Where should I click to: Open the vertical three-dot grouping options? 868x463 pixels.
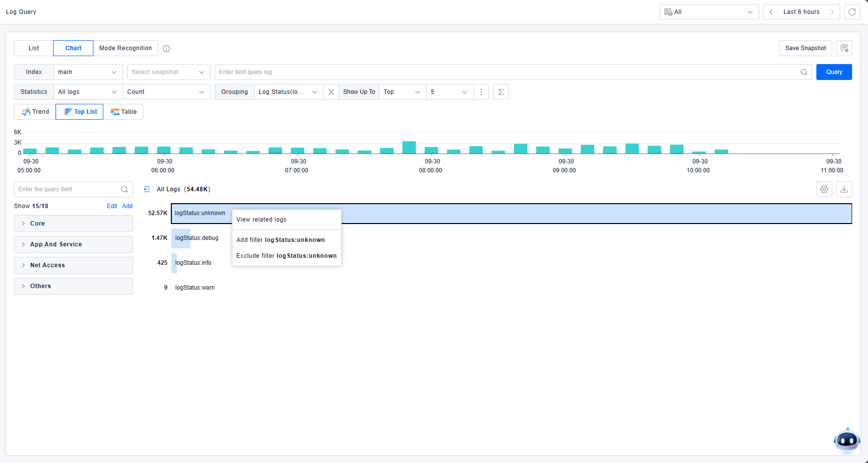click(x=481, y=92)
